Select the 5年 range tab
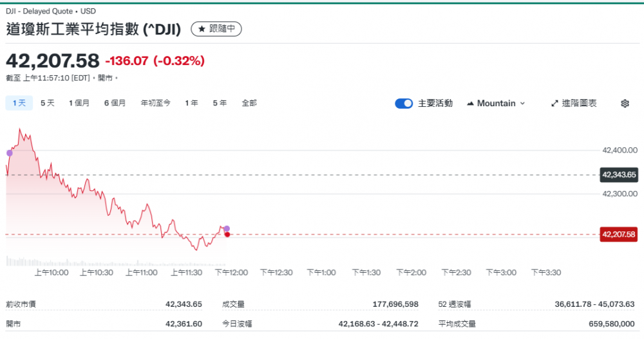Screen dimensions: 644x339 coord(220,103)
